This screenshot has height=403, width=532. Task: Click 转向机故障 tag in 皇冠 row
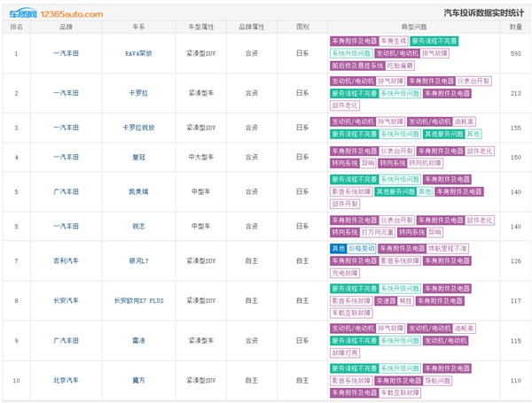point(425,163)
